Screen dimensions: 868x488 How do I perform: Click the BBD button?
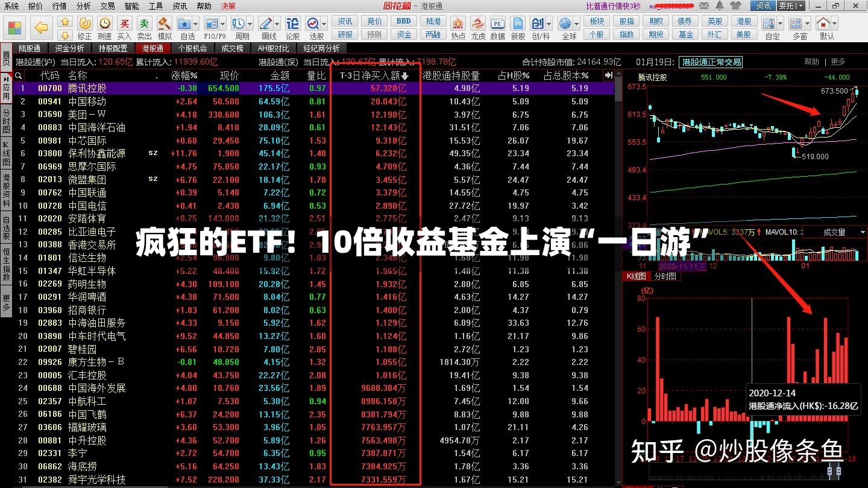pos(404,21)
